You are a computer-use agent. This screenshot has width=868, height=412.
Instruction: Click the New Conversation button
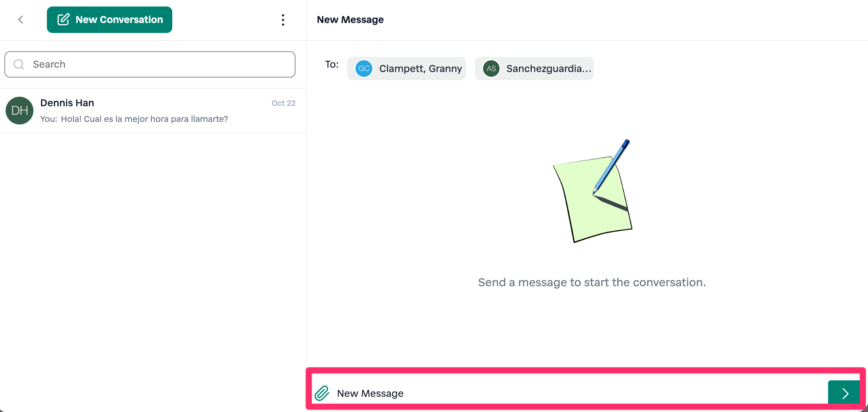coord(109,20)
